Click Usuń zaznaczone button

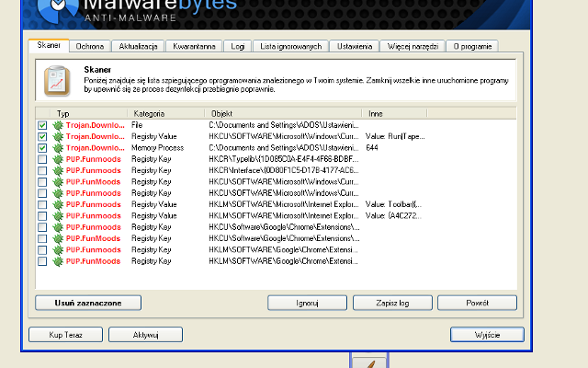[88, 303]
